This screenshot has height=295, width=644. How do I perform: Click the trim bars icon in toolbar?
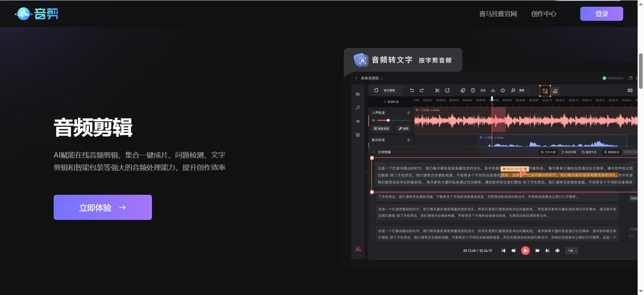(483, 90)
